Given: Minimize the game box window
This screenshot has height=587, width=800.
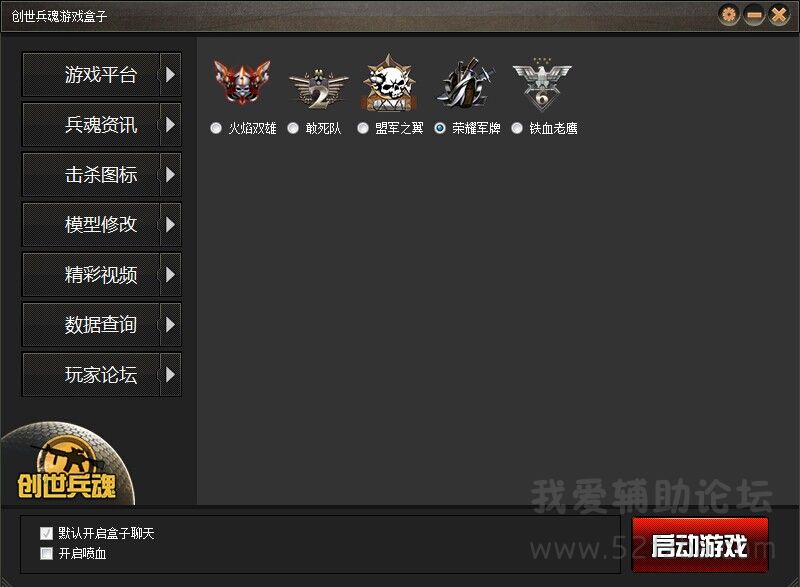Looking at the screenshot, I should (754, 15).
